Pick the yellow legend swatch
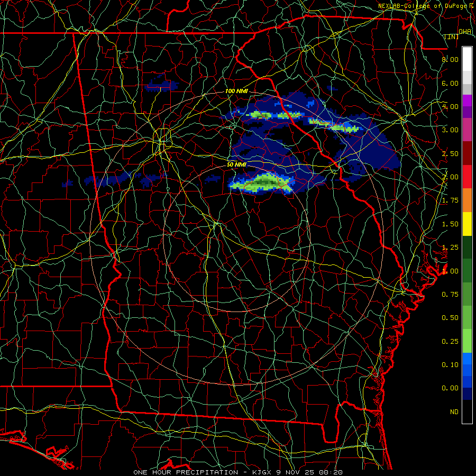 467,224
